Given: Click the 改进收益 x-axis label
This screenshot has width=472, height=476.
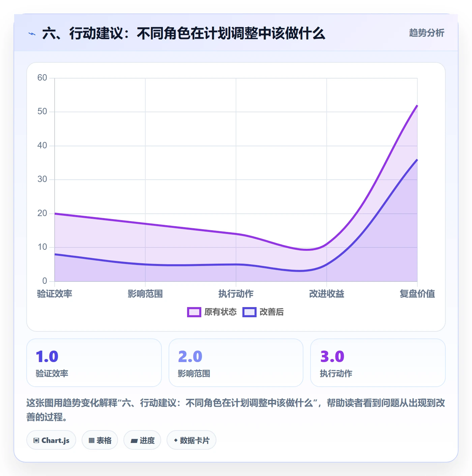Looking at the screenshot, I should click(x=327, y=294).
